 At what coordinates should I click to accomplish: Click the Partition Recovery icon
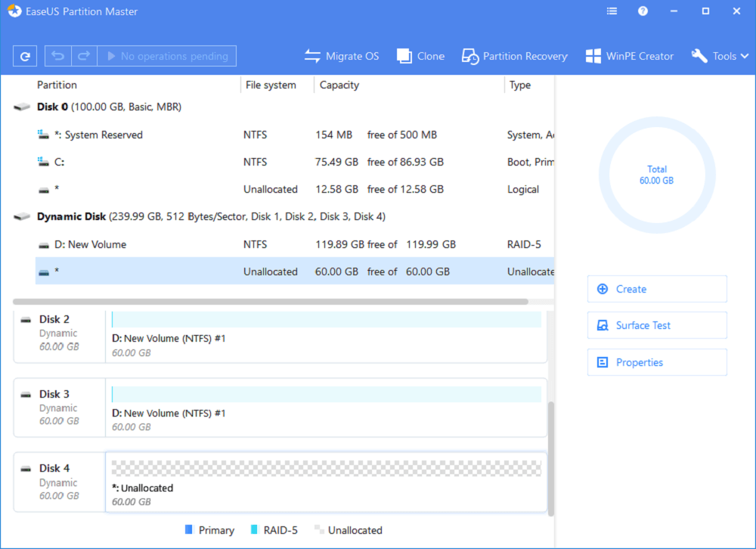(470, 57)
